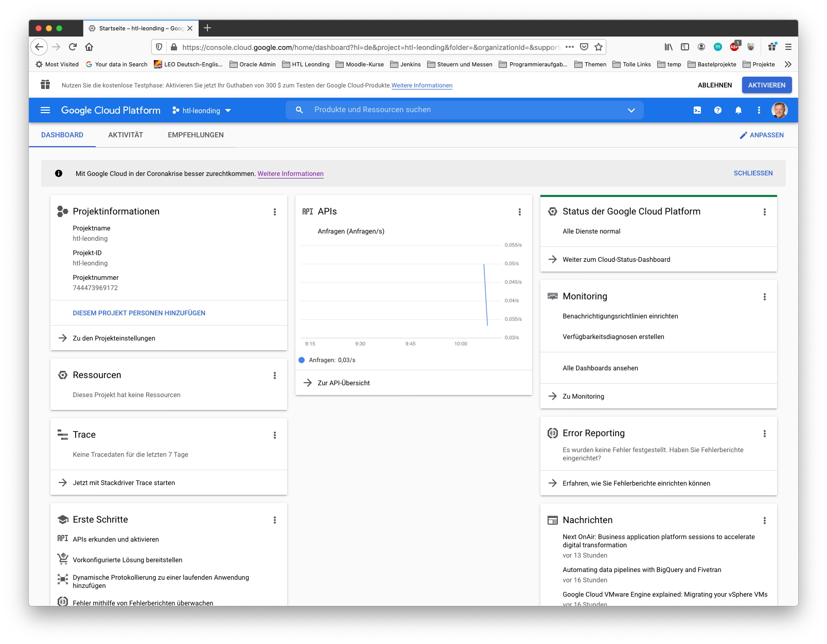Open Trace card options menu

(x=275, y=435)
